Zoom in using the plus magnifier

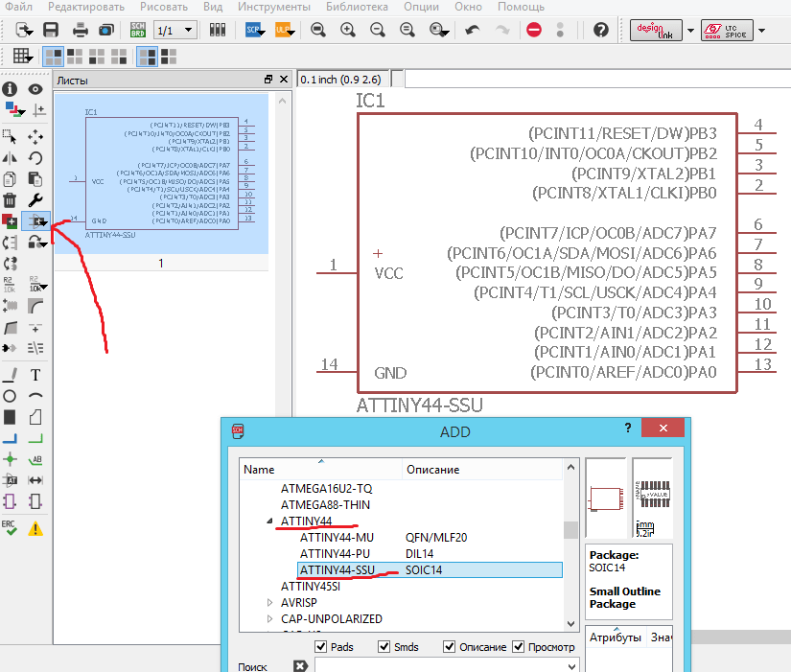click(x=348, y=31)
